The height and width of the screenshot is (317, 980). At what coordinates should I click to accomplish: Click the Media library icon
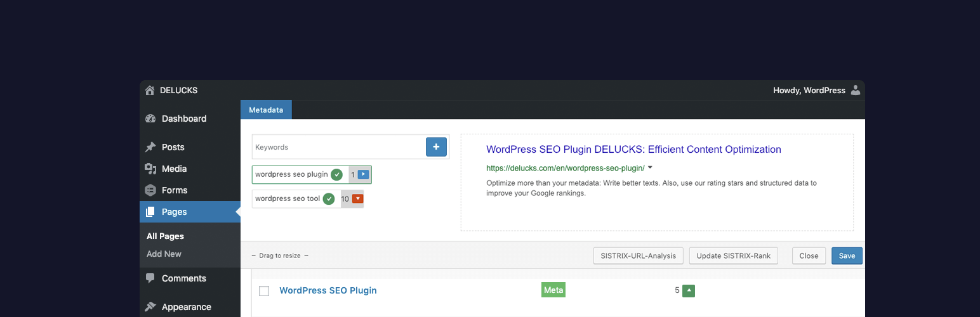(x=150, y=169)
